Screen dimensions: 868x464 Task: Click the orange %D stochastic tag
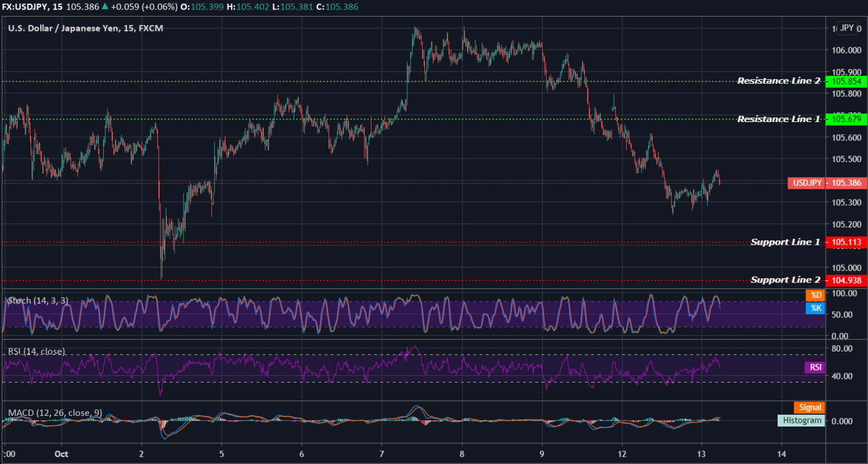[x=816, y=295]
